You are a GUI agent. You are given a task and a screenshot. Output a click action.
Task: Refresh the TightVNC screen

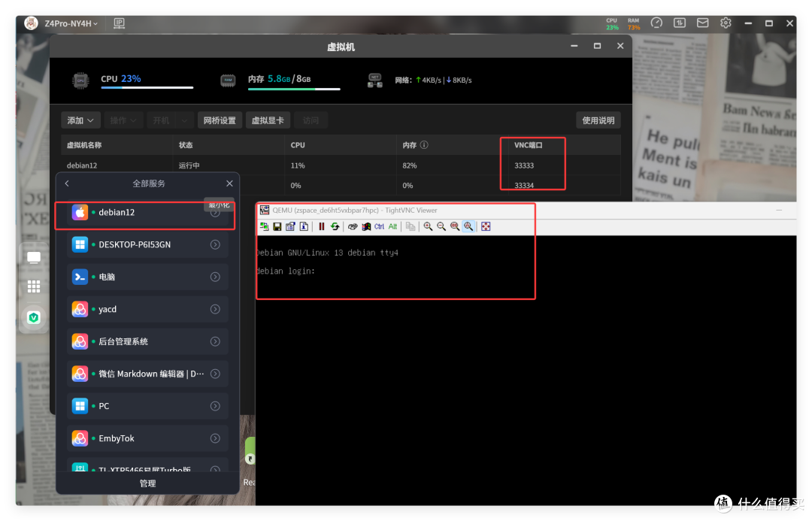pos(335,226)
